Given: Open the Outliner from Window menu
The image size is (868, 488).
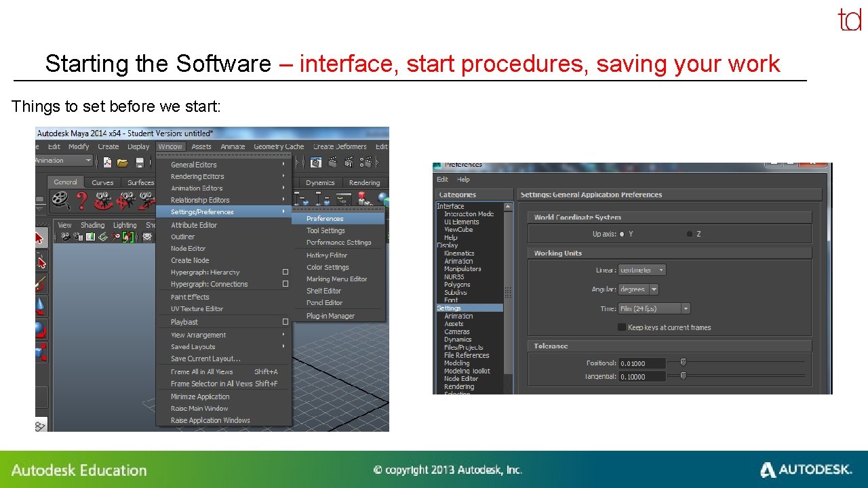Looking at the screenshot, I should 224,237.
